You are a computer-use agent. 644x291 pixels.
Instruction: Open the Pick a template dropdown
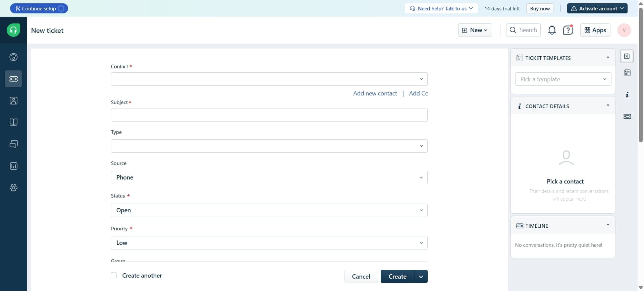point(563,79)
